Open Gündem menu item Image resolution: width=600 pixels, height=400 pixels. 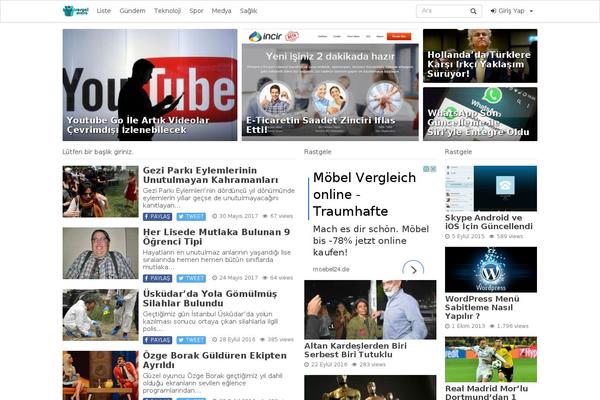[x=132, y=11]
